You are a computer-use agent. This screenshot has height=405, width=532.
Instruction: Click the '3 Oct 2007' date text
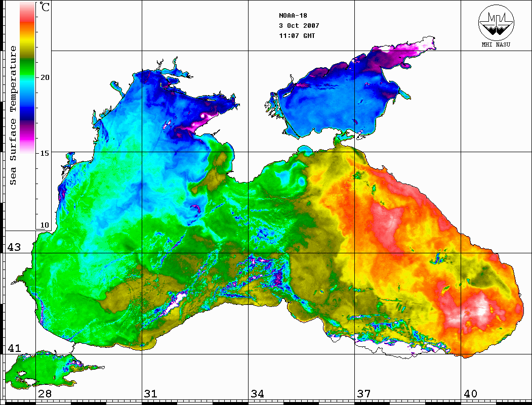click(299, 26)
